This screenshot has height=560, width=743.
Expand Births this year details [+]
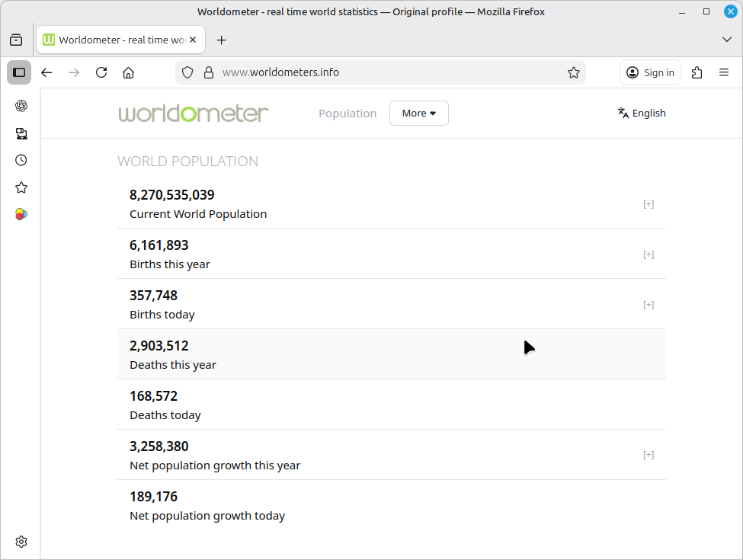(x=649, y=254)
